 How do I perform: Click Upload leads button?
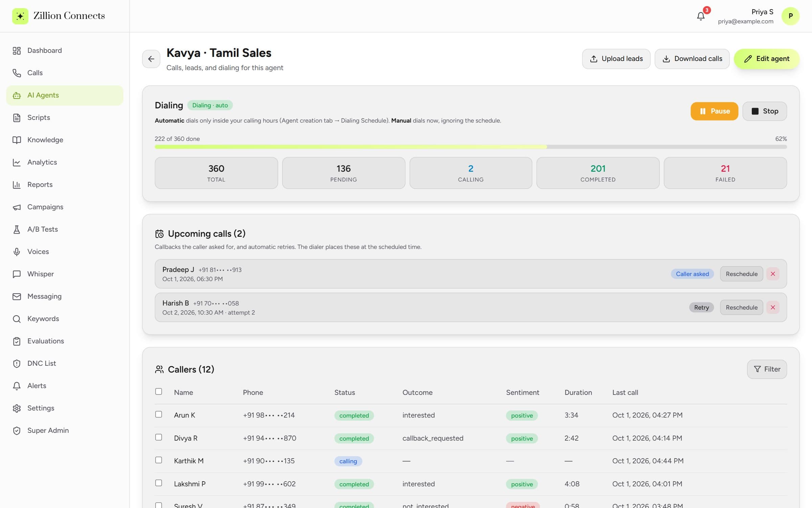point(616,59)
